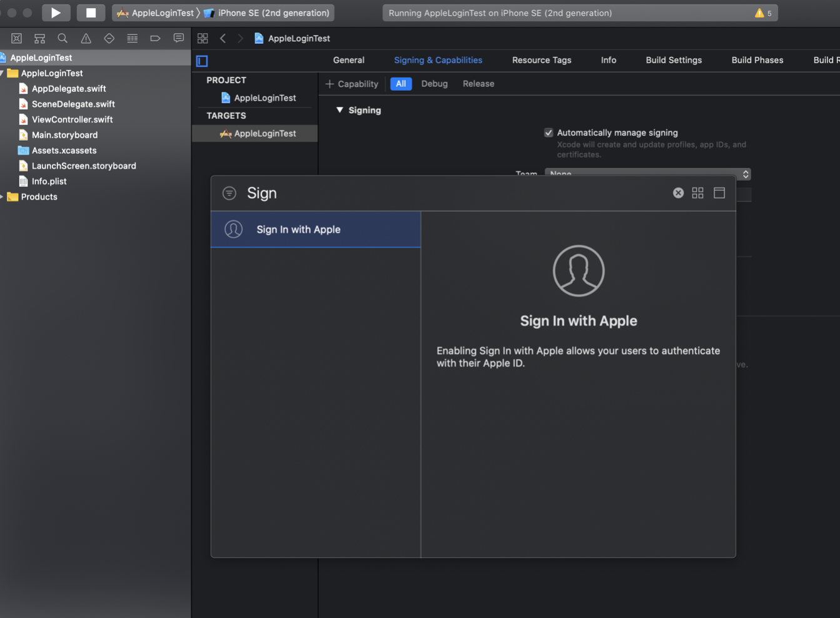Click the Sign In with Apple row icon

pos(233,230)
